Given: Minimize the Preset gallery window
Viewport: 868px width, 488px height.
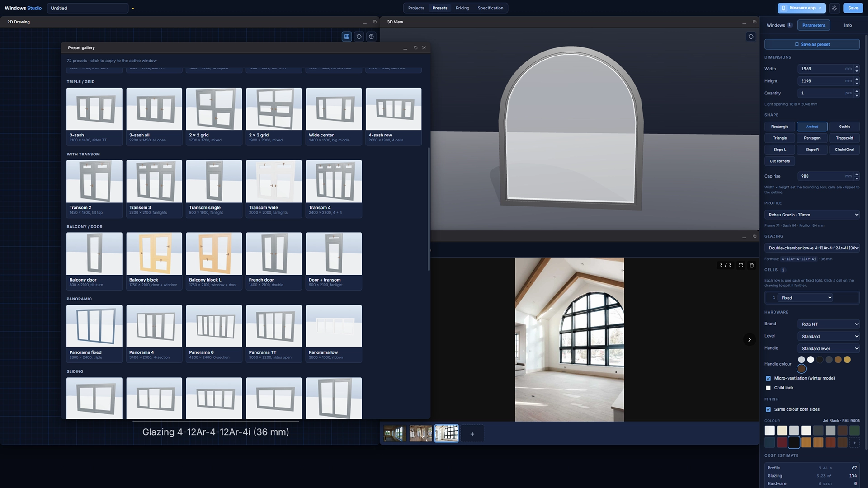Looking at the screenshot, I should (405, 48).
